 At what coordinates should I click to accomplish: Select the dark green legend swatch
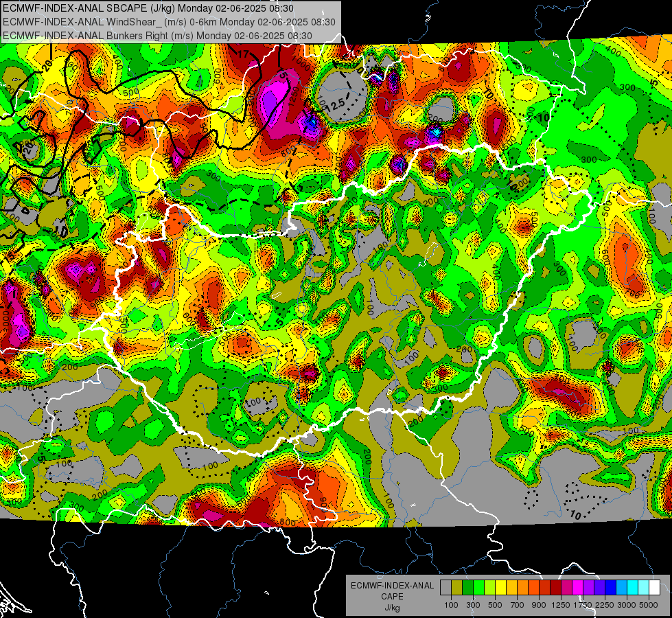click(x=467, y=587)
